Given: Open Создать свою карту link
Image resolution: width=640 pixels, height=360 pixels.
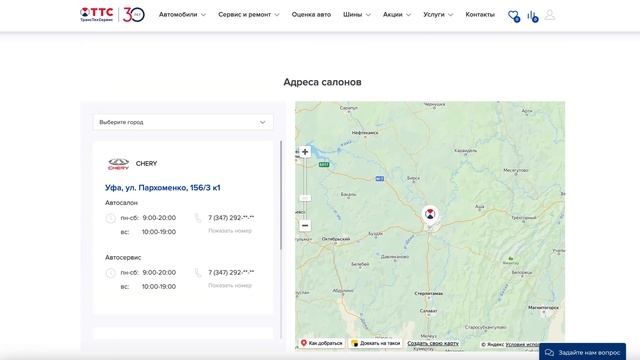Looking at the screenshot, I should tap(433, 344).
